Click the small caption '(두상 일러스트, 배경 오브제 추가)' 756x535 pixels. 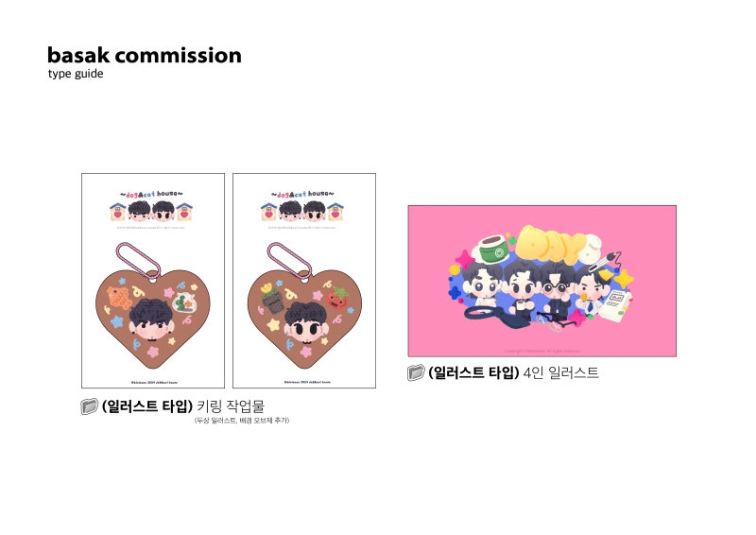242,421
